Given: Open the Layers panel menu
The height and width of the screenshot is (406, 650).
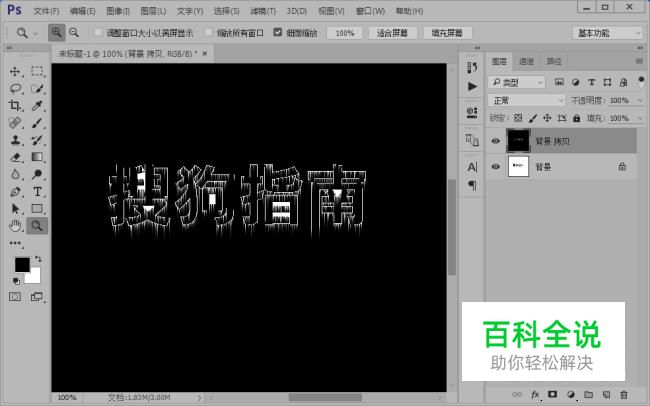Looking at the screenshot, I should [639, 61].
